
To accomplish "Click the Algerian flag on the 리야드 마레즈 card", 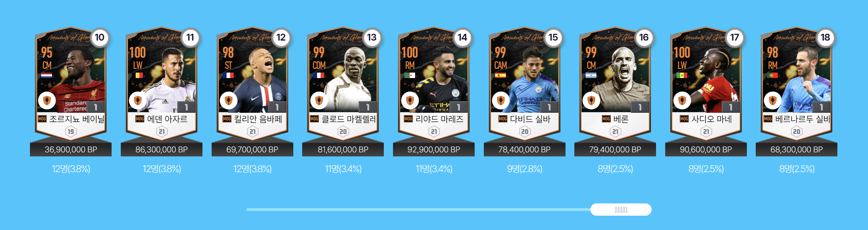I will [x=410, y=75].
